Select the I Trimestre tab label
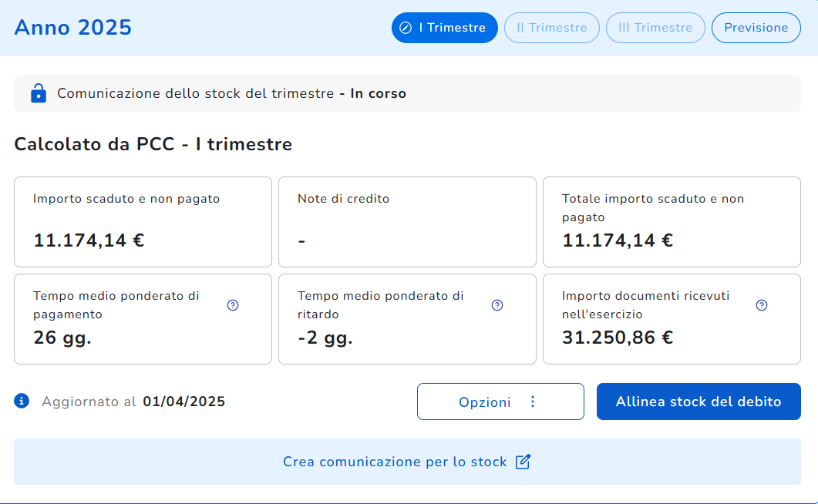The height and width of the screenshot is (504, 818). (452, 28)
